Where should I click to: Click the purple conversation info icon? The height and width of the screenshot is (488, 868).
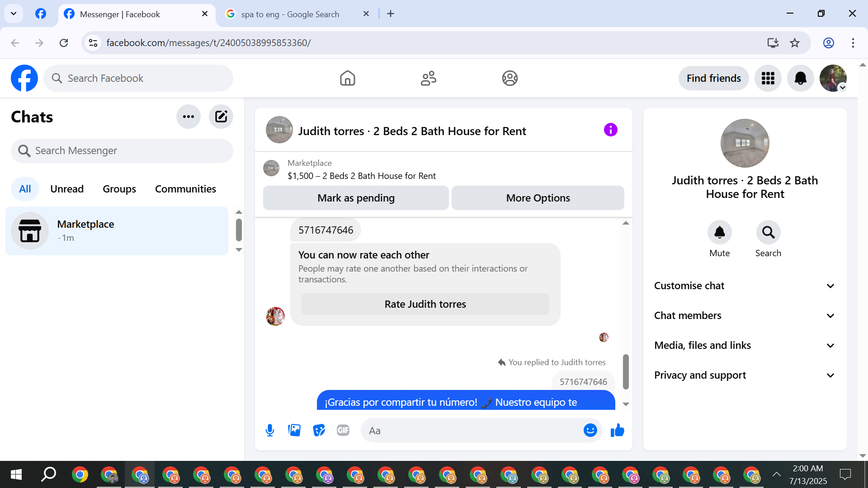tap(610, 130)
